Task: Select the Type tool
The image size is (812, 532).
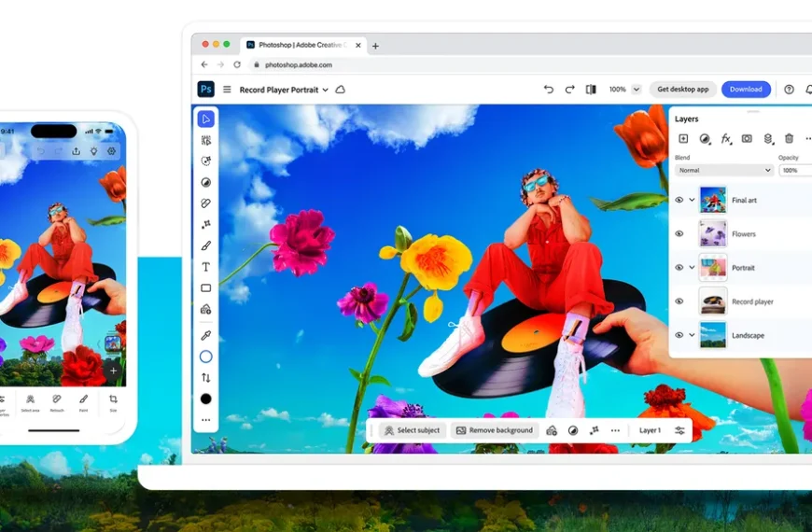Action: coord(205,267)
